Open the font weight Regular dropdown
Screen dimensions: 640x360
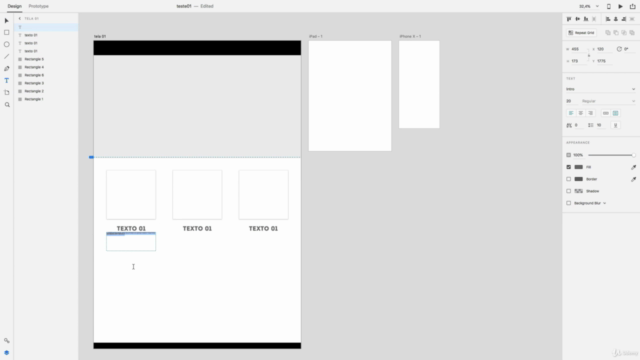[x=608, y=101]
